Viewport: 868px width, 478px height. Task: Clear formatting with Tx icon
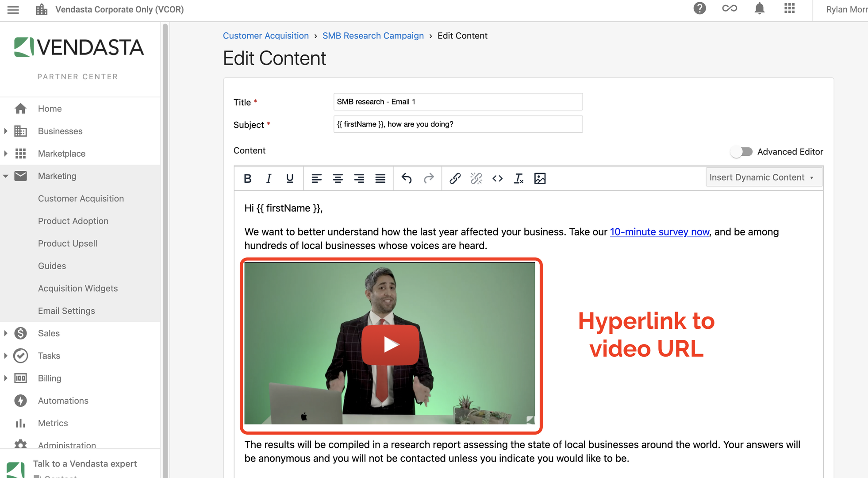[x=518, y=178]
